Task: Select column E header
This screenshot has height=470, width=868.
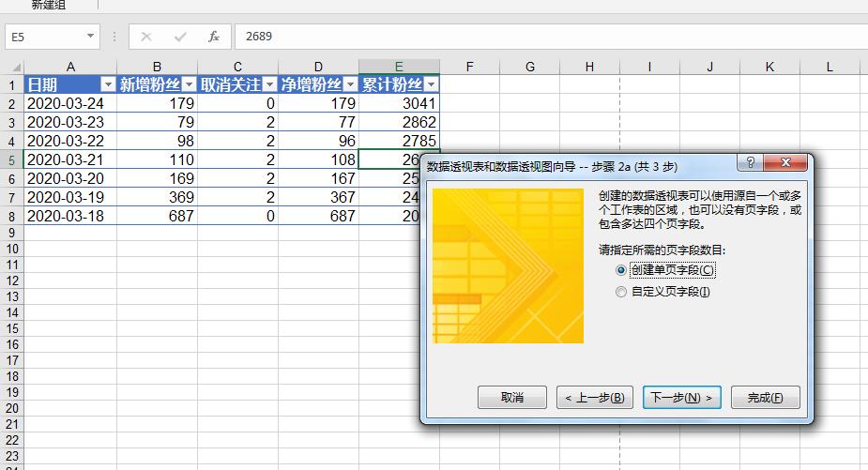Action: (x=399, y=67)
